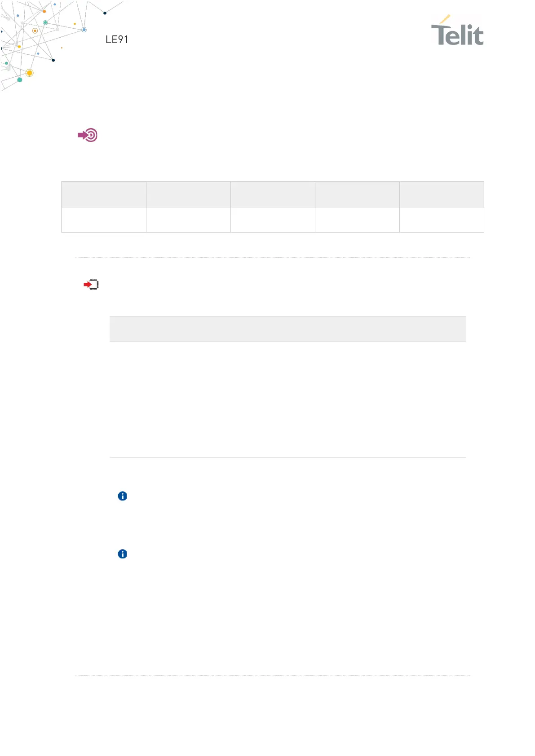This screenshot has width=535, height=756.
Task: Click the red arrow chip icon
Action: tap(91, 285)
